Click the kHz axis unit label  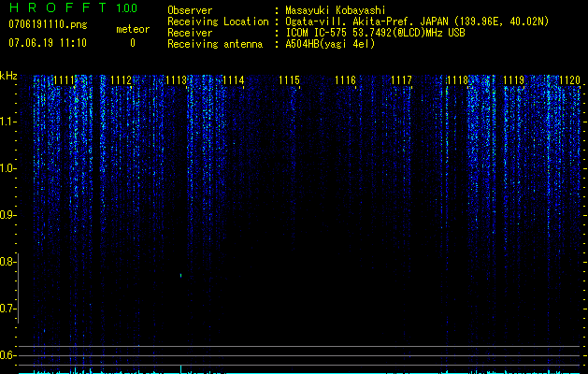point(8,76)
